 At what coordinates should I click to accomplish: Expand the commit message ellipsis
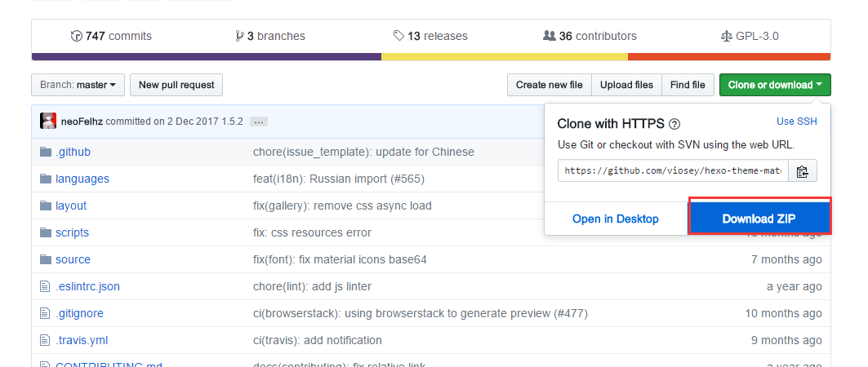(x=259, y=122)
